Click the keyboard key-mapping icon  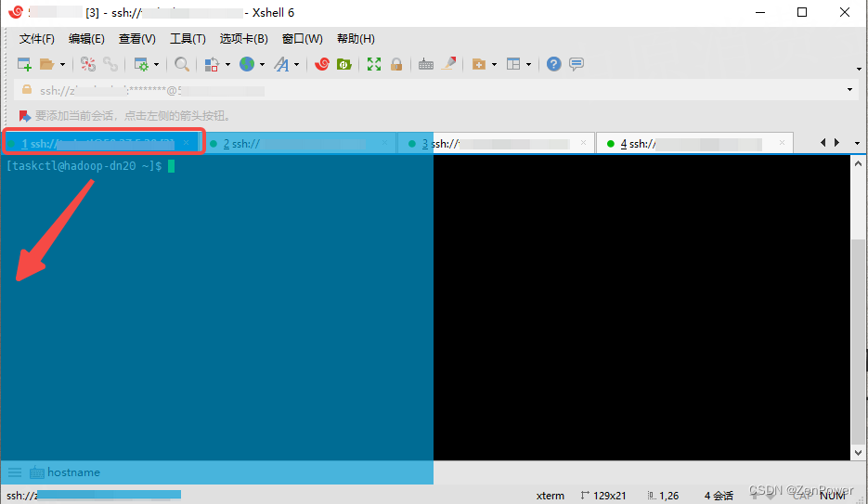(x=426, y=64)
